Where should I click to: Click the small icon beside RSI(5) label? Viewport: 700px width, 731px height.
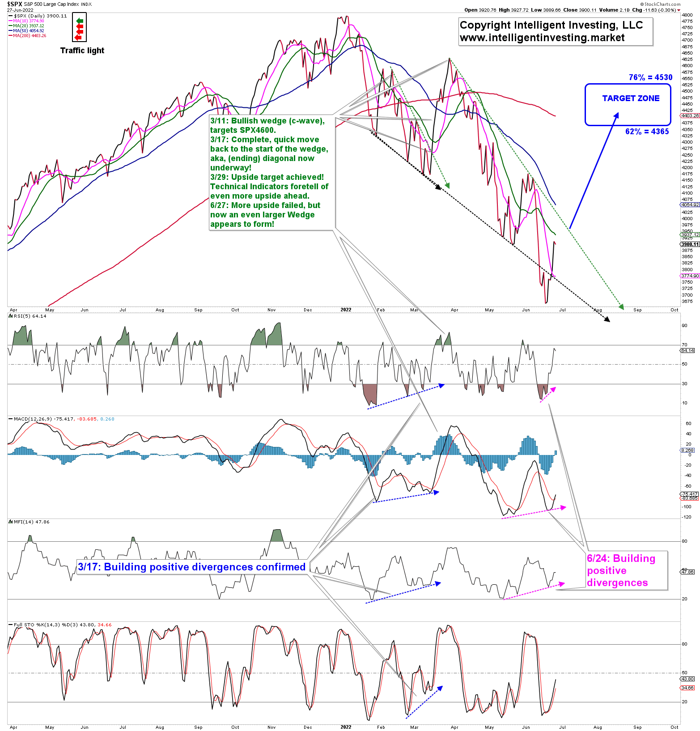click(x=11, y=316)
